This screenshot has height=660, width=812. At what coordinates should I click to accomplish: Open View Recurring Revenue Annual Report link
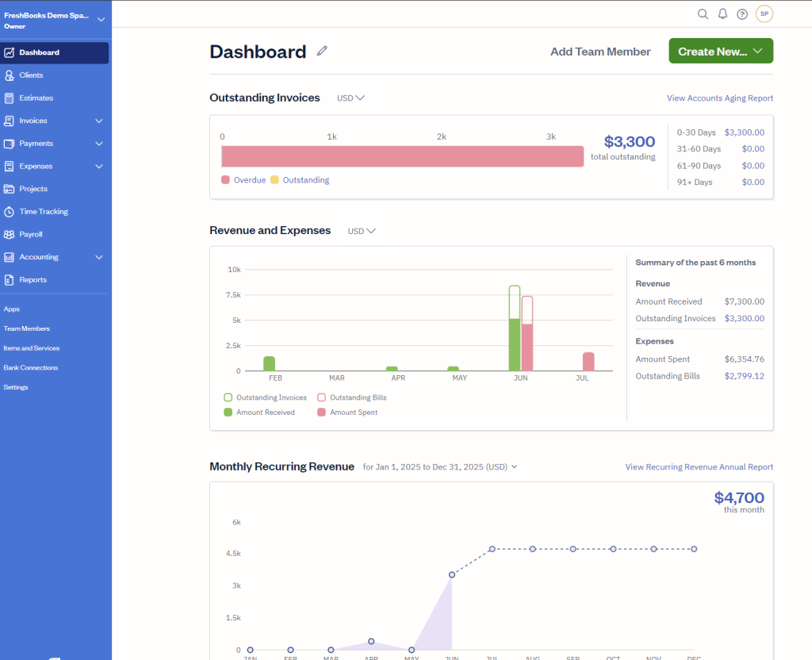(699, 466)
